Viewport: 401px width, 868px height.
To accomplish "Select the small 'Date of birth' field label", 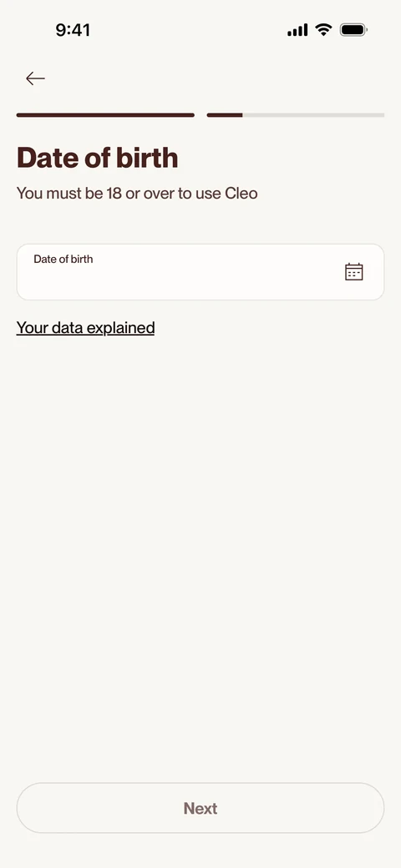I will coord(63,259).
